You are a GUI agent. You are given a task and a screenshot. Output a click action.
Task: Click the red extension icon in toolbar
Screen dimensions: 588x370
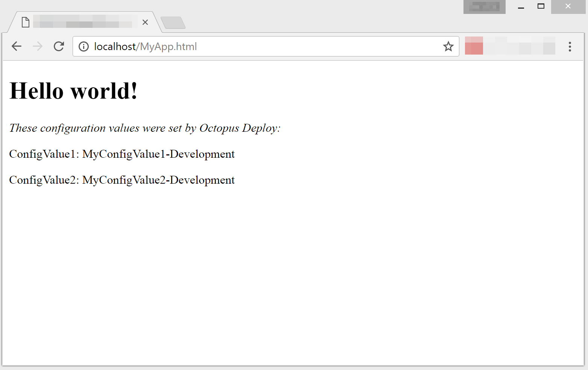coord(474,46)
